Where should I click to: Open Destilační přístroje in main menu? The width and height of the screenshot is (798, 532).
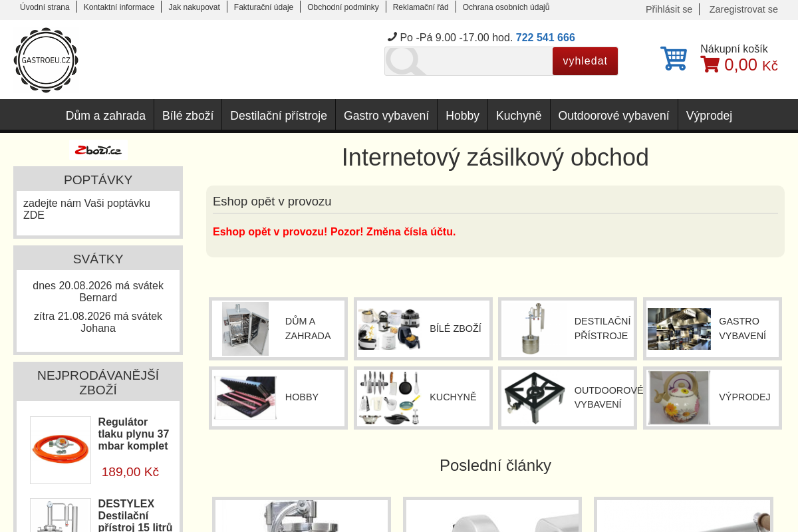tap(279, 116)
